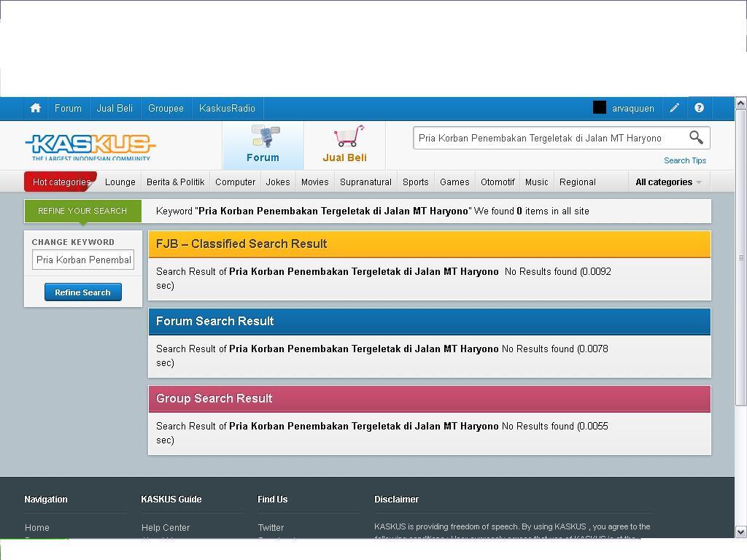Expand the All categories dropdown
The height and width of the screenshot is (560, 747).
668,182
